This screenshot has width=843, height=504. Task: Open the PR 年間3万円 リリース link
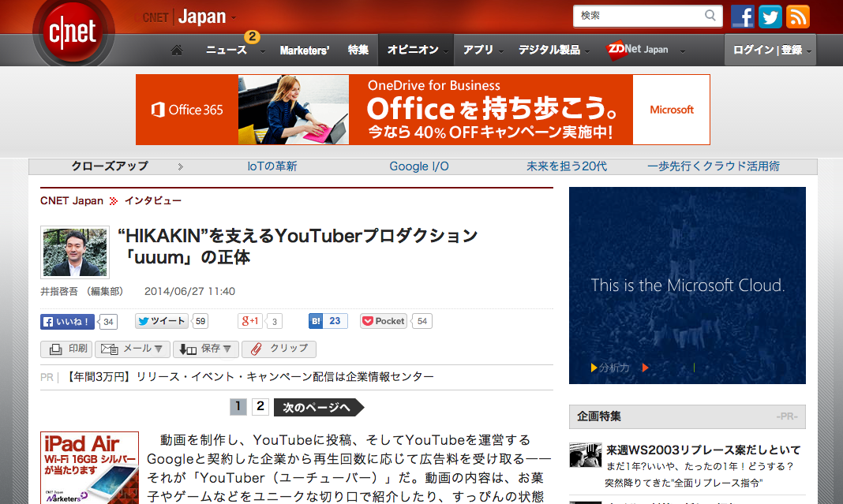pos(249,377)
